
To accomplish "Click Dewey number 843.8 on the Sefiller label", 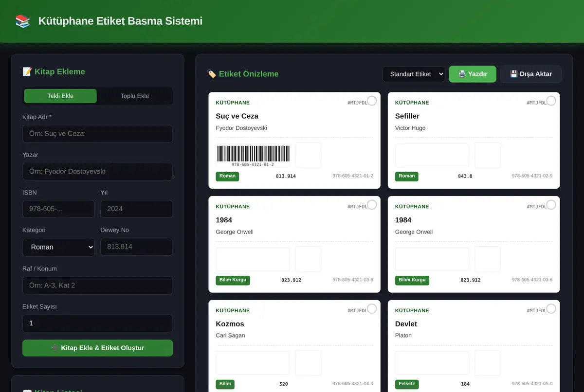I will tap(465, 176).
